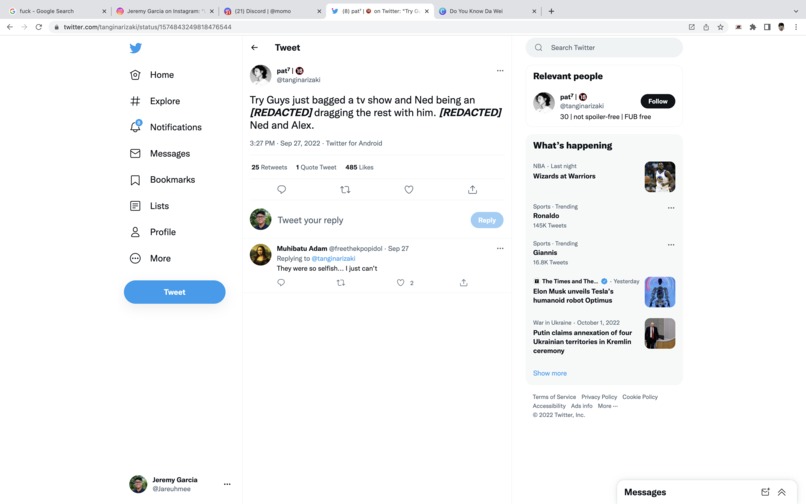This screenshot has height=504, width=806.
Task: Open options for the Giannis trend
Action: [x=671, y=245]
